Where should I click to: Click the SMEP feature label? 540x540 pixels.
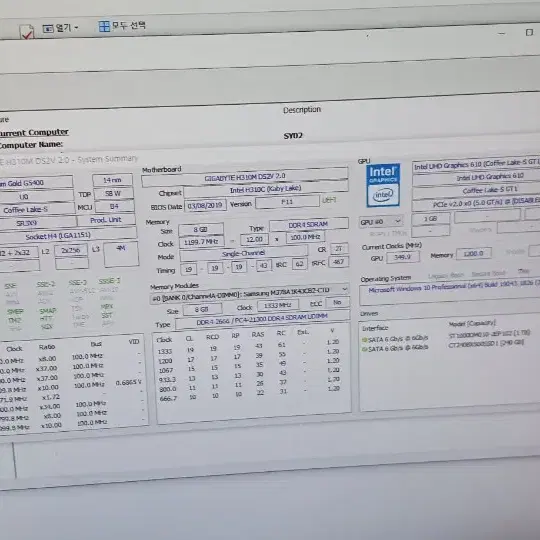(x=15, y=311)
